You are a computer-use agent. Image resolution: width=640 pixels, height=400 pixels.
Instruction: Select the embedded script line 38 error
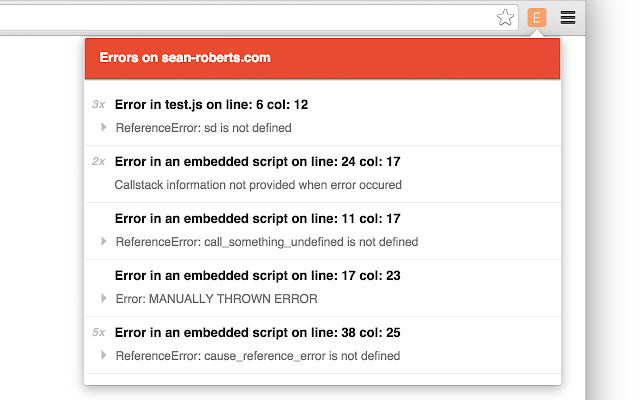click(258, 332)
